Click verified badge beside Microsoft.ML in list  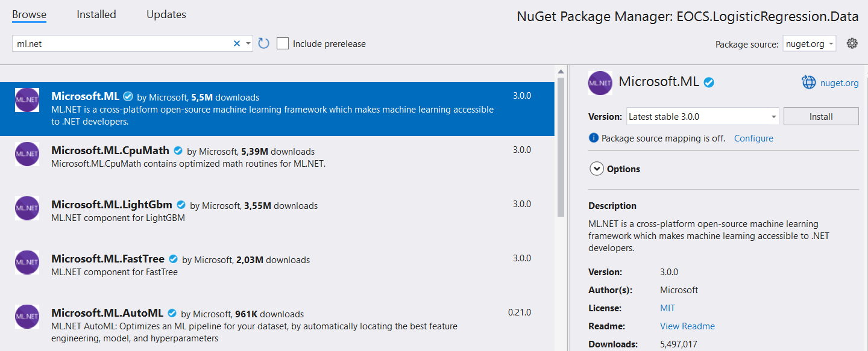128,96
